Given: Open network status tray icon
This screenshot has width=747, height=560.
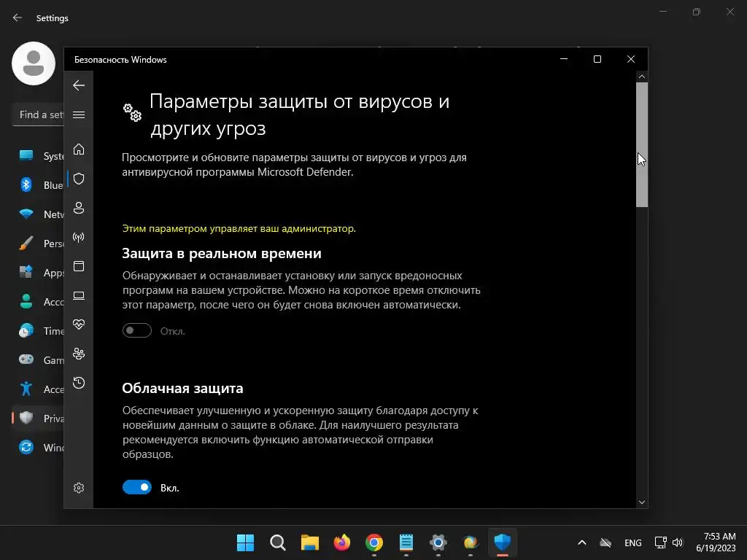Looking at the screenshot, I should click(x=660, y=542).
